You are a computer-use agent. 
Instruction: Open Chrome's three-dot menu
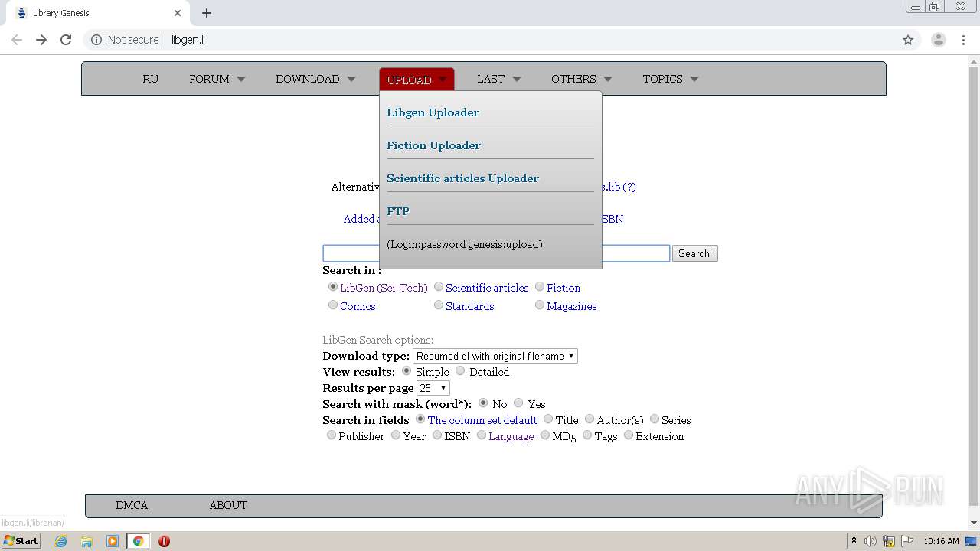964,40
